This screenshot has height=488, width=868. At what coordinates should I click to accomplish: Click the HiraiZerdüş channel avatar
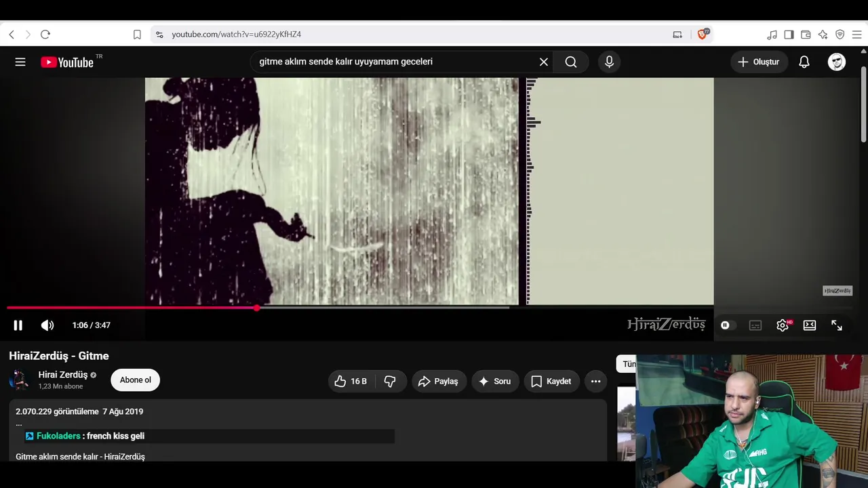coord(19,380)
